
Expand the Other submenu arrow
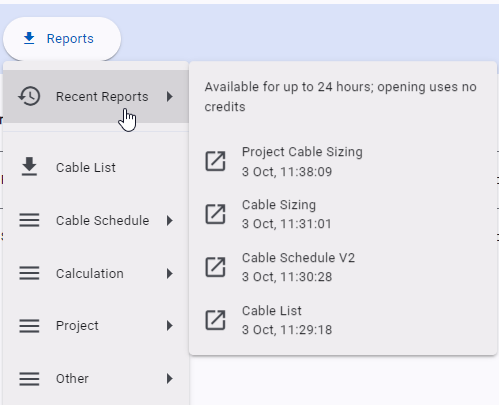coord(170,379)
